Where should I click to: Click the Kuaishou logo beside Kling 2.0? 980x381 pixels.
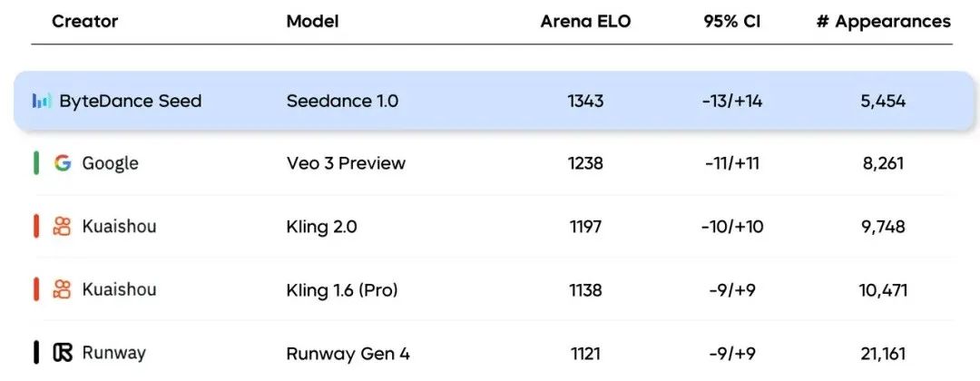(62, 226)
